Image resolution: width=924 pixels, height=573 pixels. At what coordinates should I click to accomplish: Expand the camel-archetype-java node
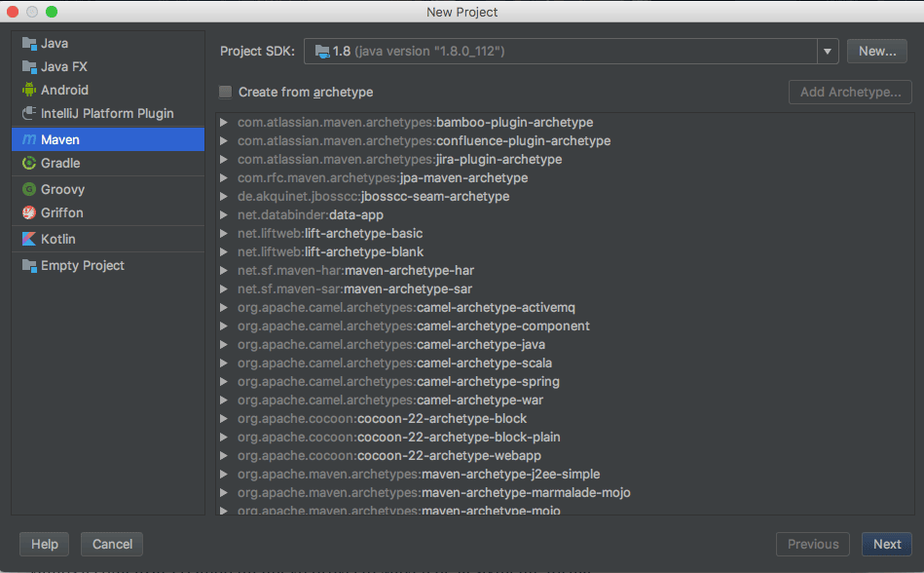[224, 344]
